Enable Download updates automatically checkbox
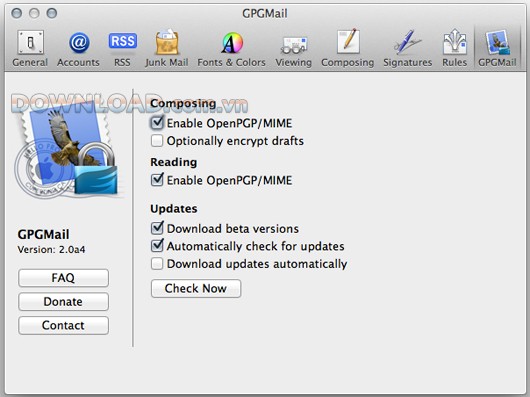 click(157, 264)
